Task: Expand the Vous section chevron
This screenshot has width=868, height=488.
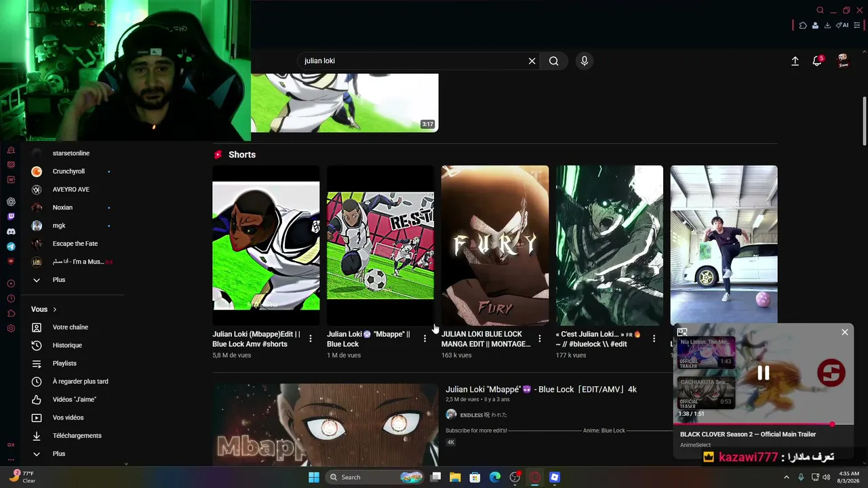Action: point(55,310)
